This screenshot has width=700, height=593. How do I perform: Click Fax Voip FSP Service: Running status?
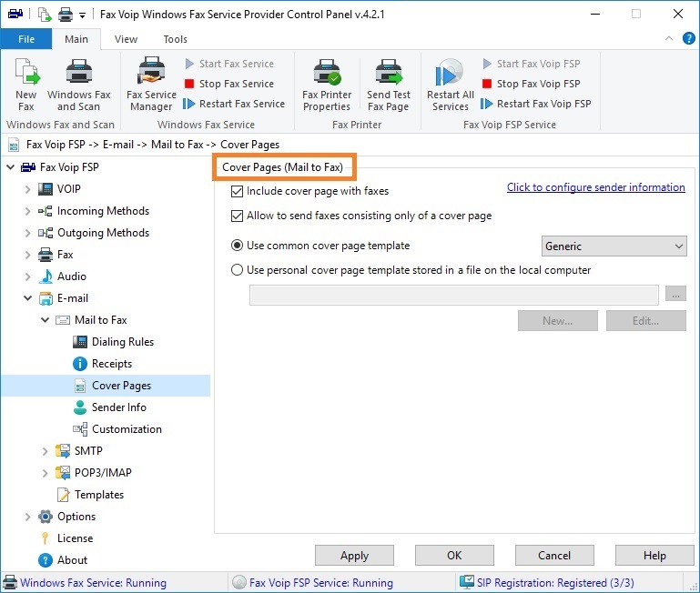pyautogui.click(x=321, y=583)
